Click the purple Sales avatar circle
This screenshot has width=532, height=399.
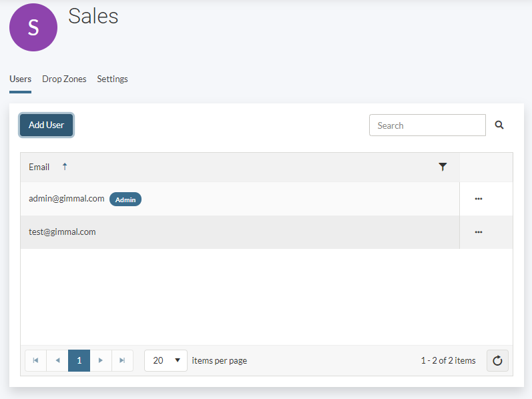point(33,27)
